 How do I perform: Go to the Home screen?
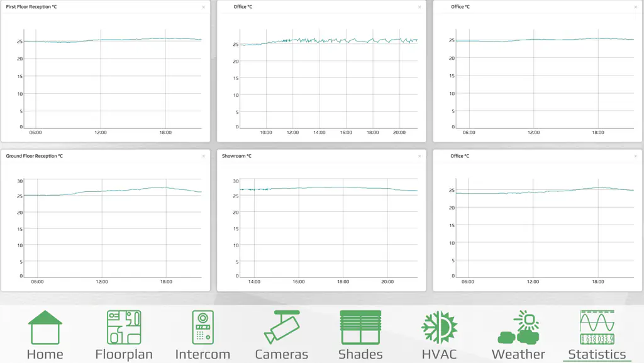pyautogui.click(x=45, y=335)
